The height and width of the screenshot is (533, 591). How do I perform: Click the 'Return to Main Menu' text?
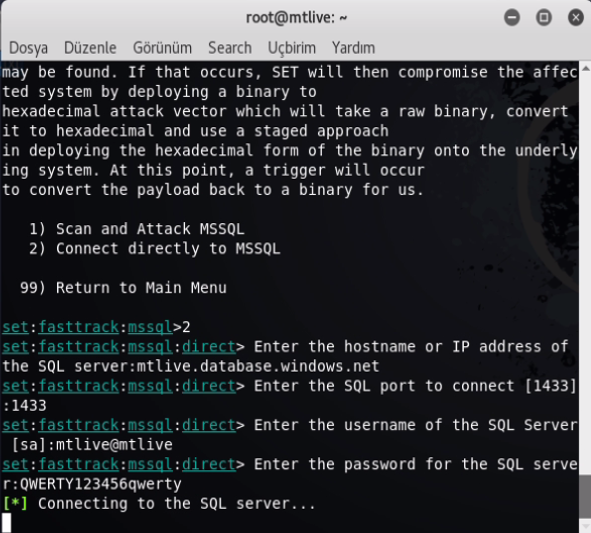pos(141,288)
